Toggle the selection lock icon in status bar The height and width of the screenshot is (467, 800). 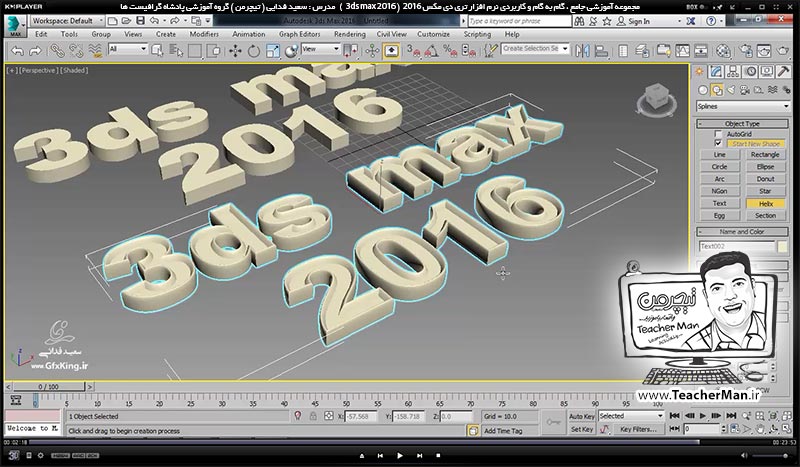(x=313, y=416)
